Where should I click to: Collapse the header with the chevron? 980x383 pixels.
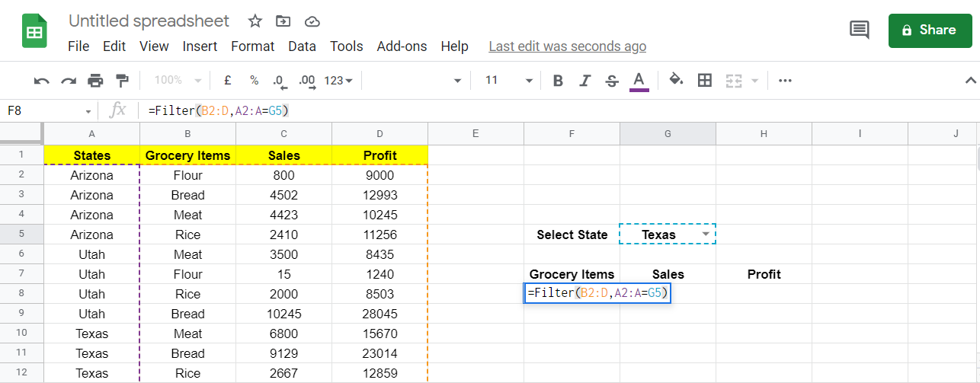[970, 80]
